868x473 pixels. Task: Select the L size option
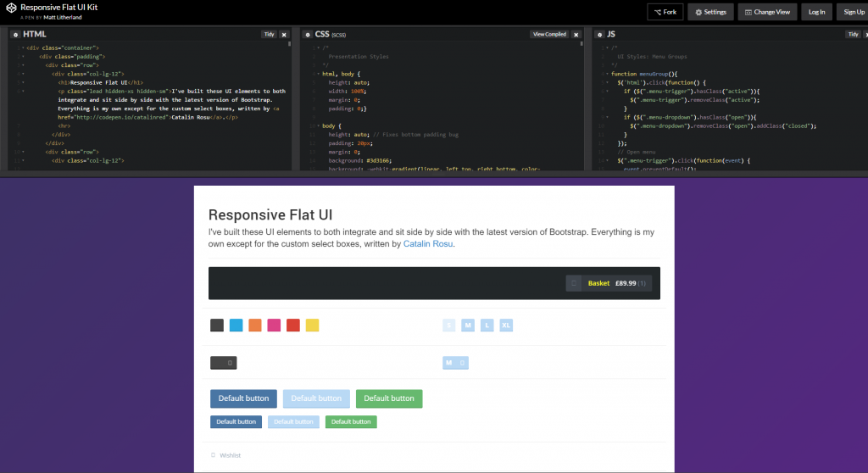point(487,326)
